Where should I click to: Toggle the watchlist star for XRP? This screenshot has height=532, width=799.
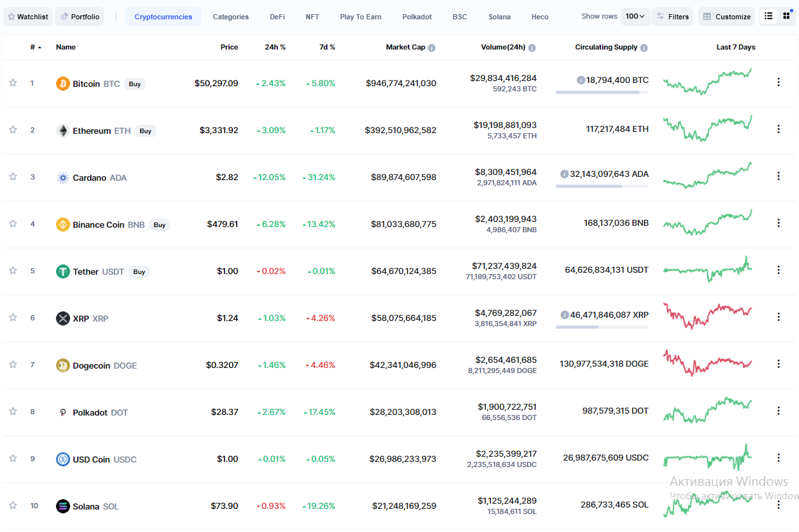click(x=13, y=317)
